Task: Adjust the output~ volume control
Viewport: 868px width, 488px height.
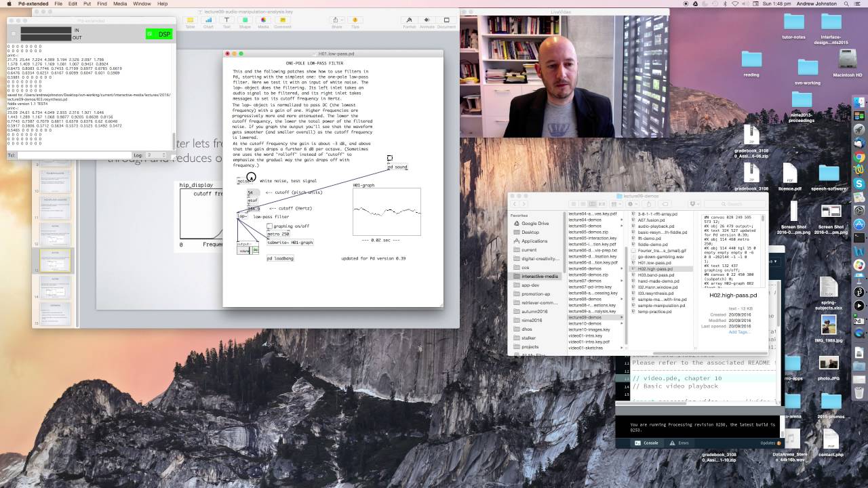Action: pyautogui.click(x=244, y=251)
